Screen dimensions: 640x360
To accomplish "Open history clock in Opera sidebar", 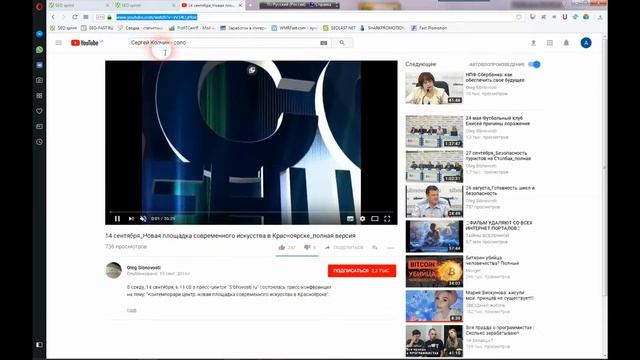I will (x=39, y=142).
